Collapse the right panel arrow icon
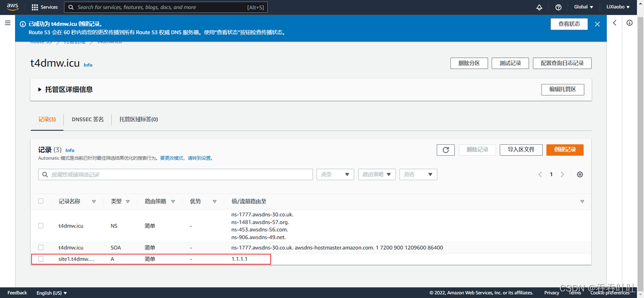The height and width of the screenshot is (298, 644). (614, 23)
